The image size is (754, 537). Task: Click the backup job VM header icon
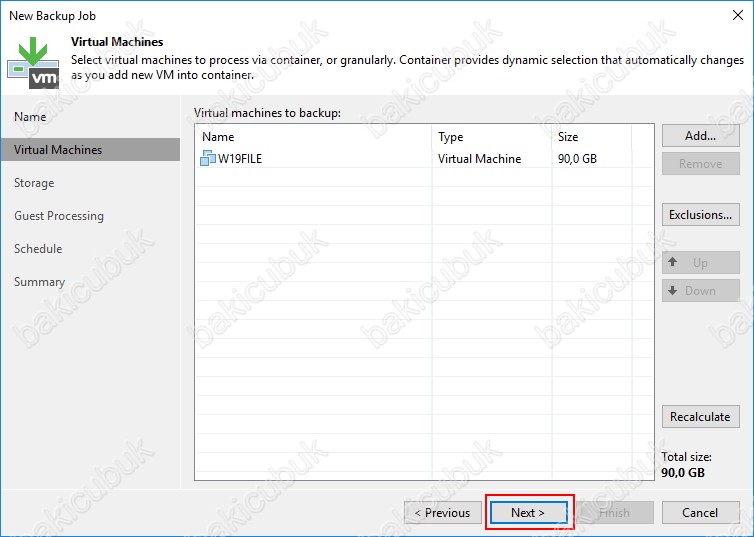pos(33,63)
